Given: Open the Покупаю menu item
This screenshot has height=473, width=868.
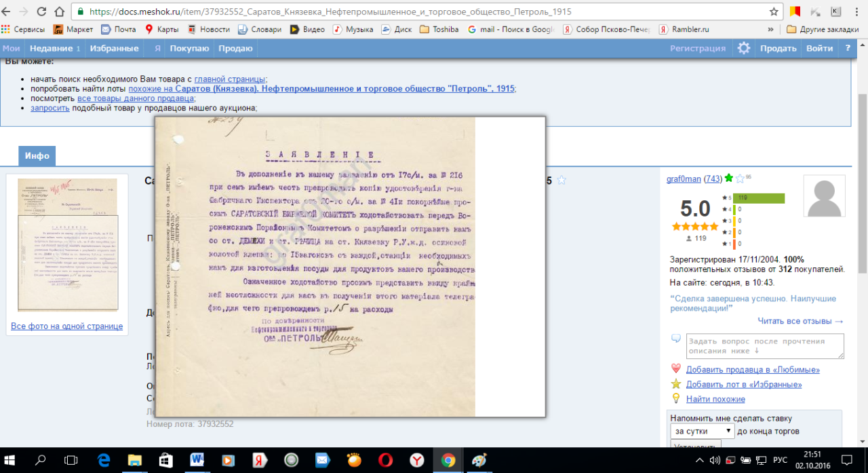Looking at the screenshot, I should (x=189, y=48).
